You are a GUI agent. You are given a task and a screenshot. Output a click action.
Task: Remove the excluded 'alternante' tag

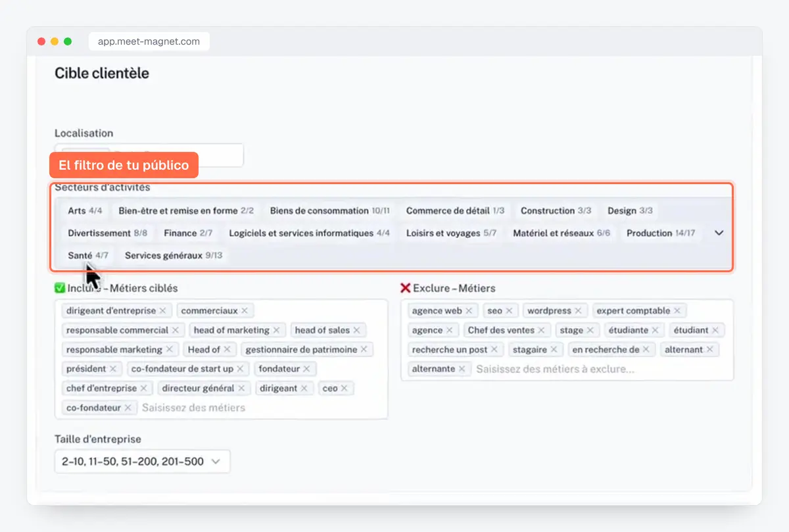point(462,369)
